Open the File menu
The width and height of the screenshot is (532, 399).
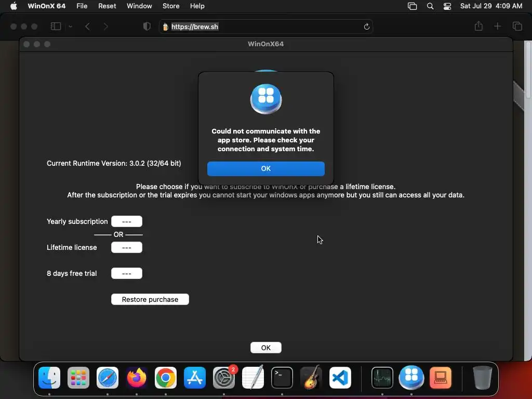(x=82, y=6)
